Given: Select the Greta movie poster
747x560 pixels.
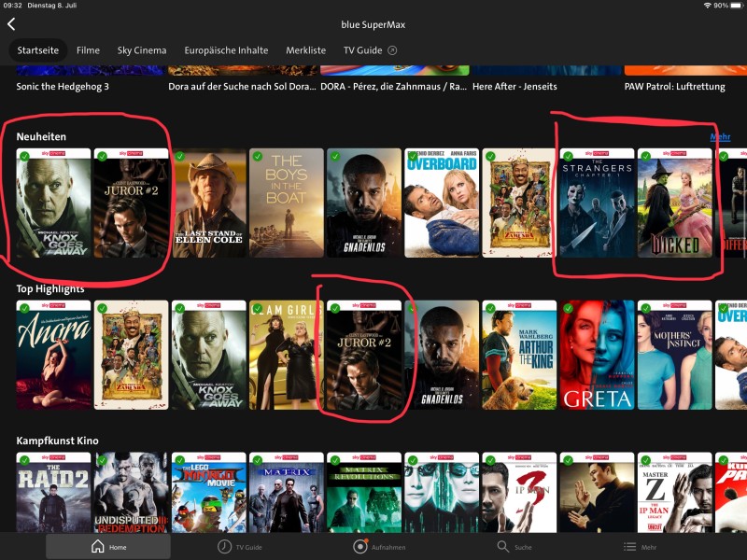Looking at the screenshot, I should 597,356.
